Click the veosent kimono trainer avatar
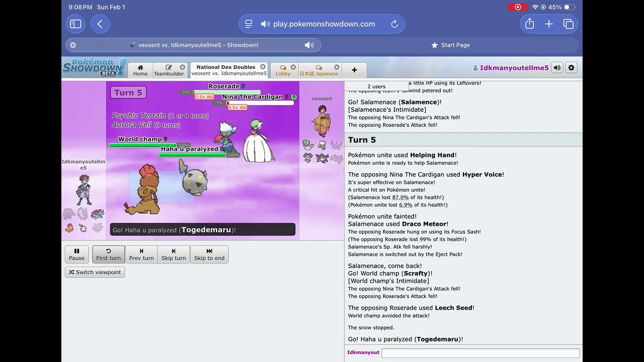 click(x=321, y=121)
